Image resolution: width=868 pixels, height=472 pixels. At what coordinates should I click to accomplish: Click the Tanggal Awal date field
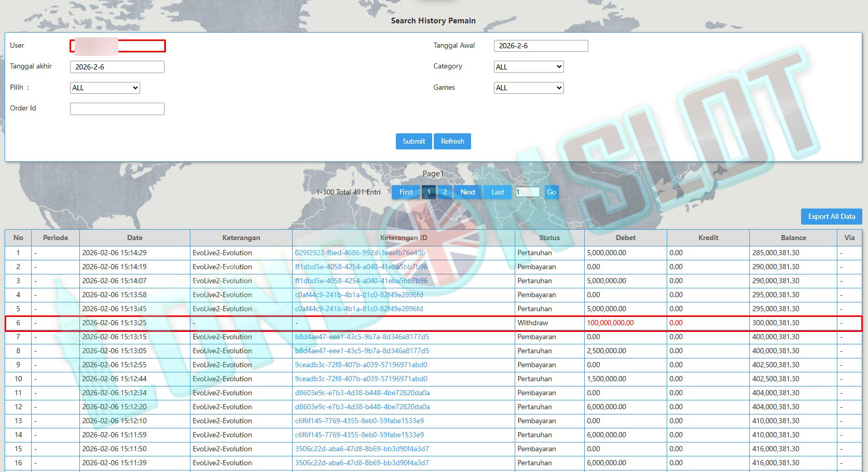[541, 46]
